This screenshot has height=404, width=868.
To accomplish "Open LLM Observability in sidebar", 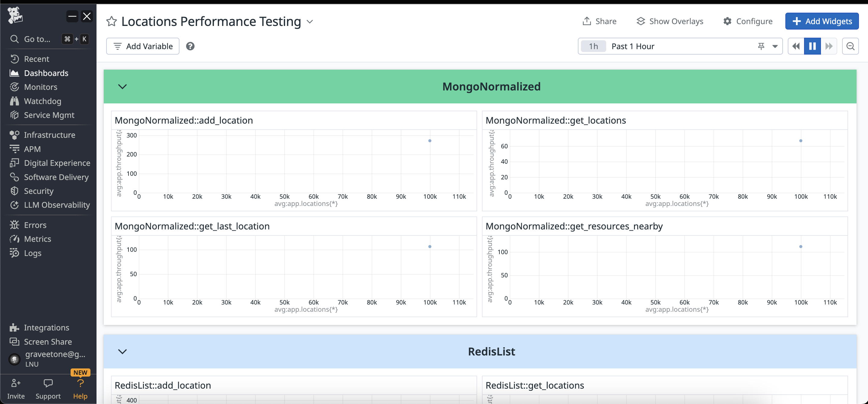I will point(57,205).
